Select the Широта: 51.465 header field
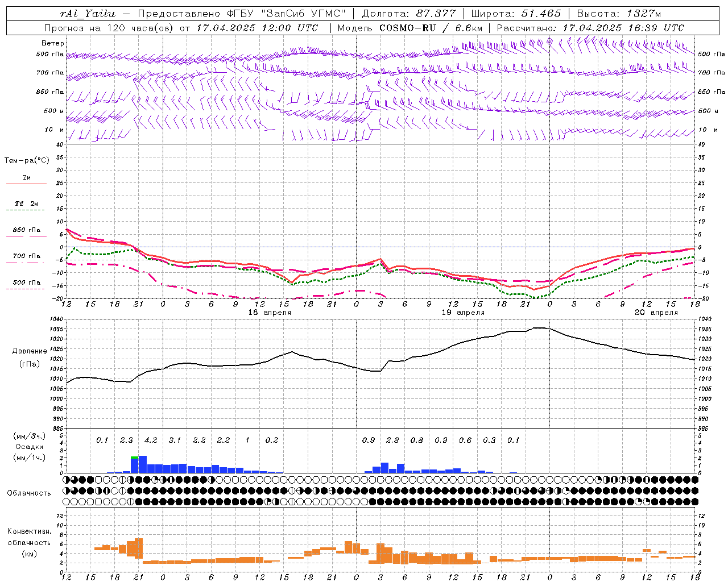Image resolution: width=728 pixels, height=582 pixels. [516, 14]
